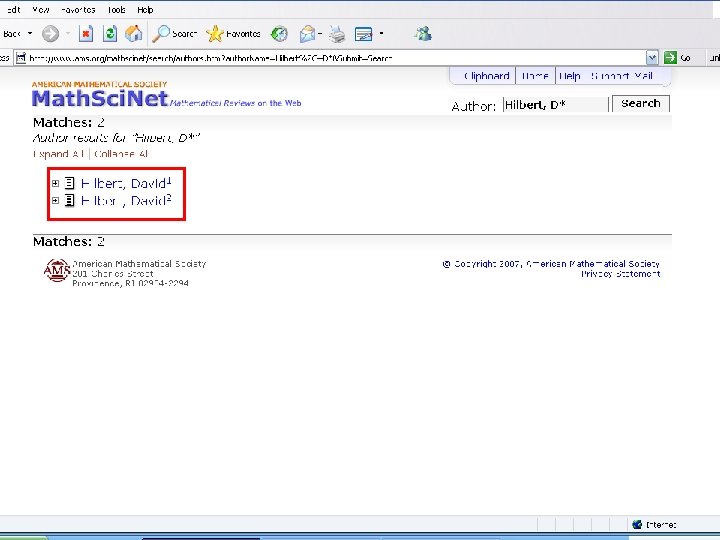Viewport: 720px width, 540px height.
Task: Print the page with printer icon
Action: pos(337,34)
